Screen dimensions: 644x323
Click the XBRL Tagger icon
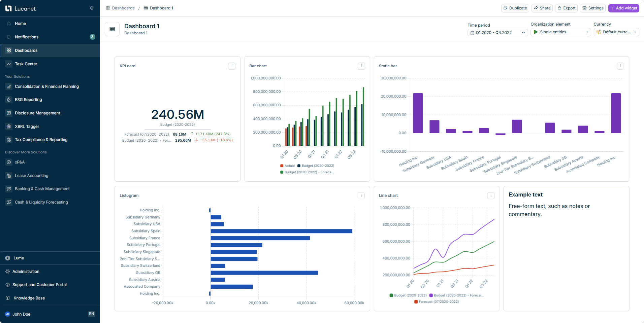coord(9,127)
